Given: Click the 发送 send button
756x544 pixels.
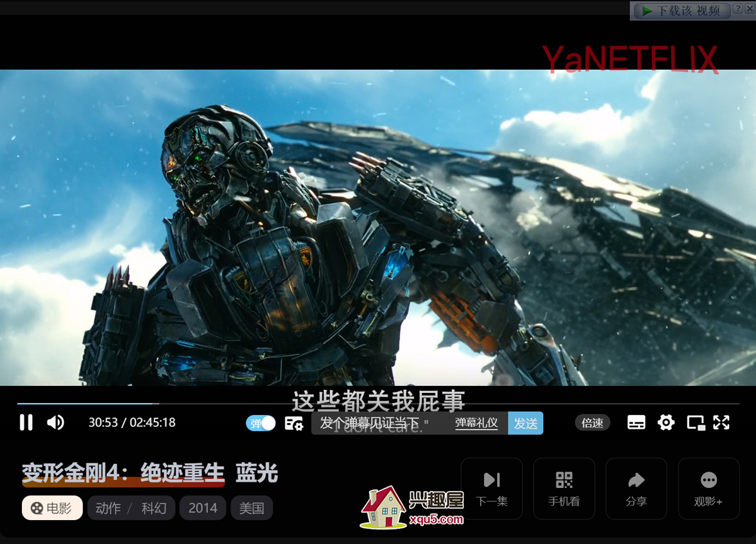Looking at the screenshot, I should pyautogui.click(x=525, y=423).
